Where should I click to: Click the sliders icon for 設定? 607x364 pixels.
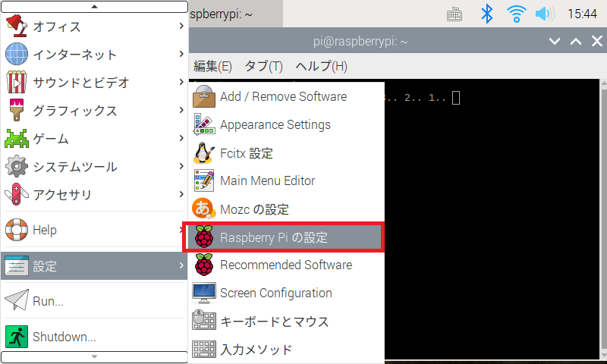pos(17,265)
